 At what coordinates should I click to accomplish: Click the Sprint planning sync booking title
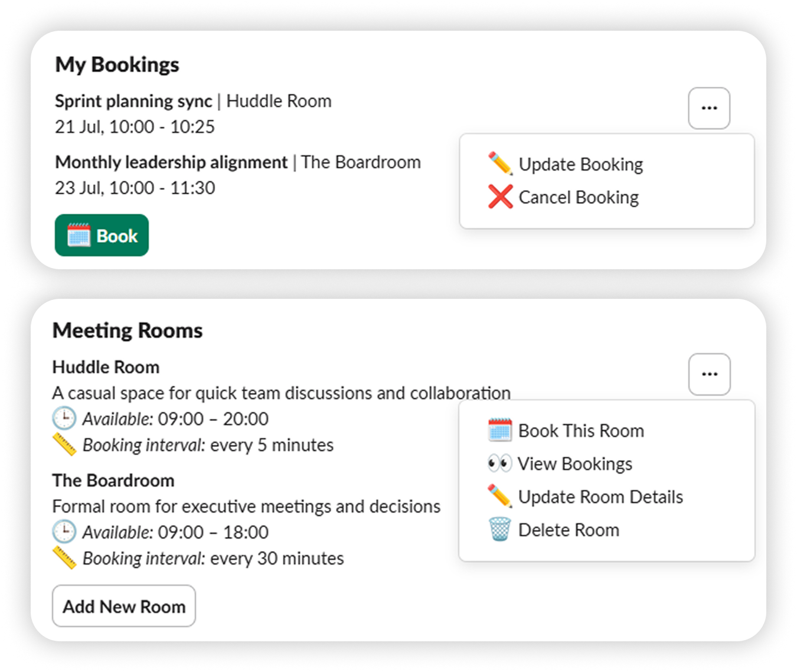[x=133, y=101]
